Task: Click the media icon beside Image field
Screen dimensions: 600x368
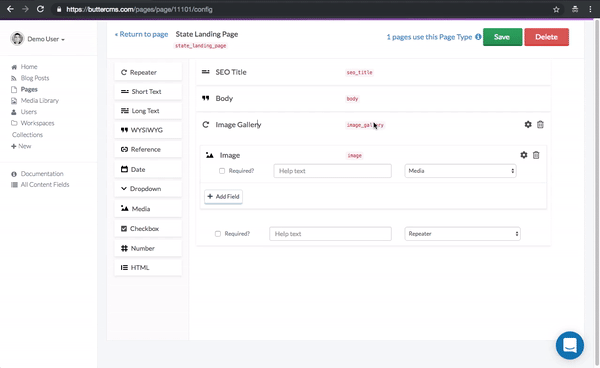Action: [210, 155]
